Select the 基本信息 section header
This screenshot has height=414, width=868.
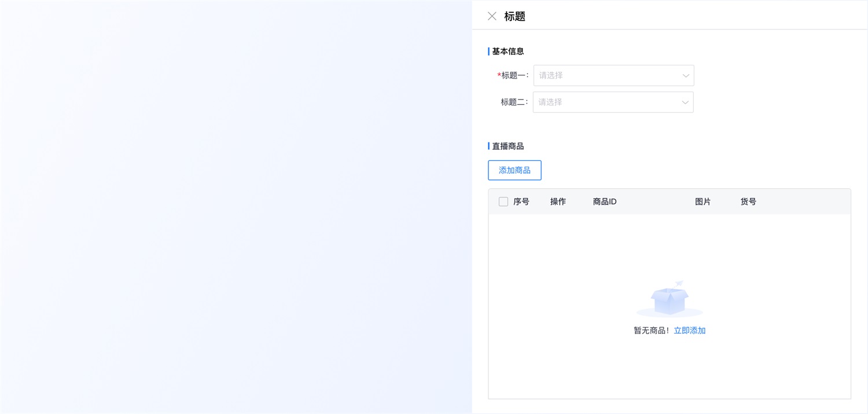(507, 51)
